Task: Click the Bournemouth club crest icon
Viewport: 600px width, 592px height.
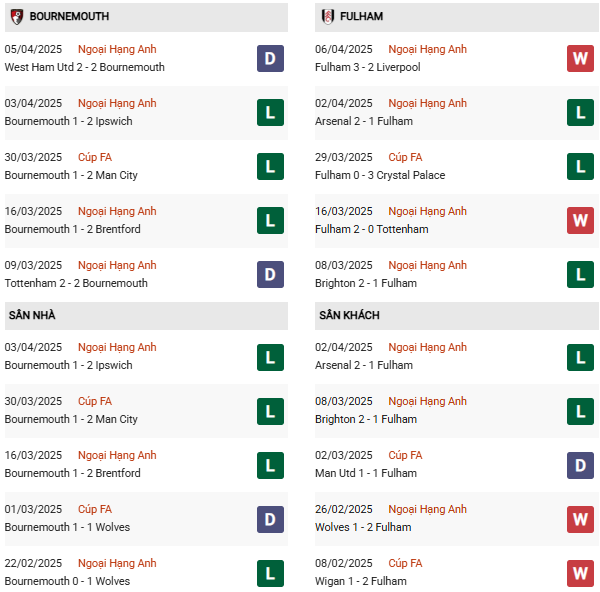Action: tap(17, 17)
